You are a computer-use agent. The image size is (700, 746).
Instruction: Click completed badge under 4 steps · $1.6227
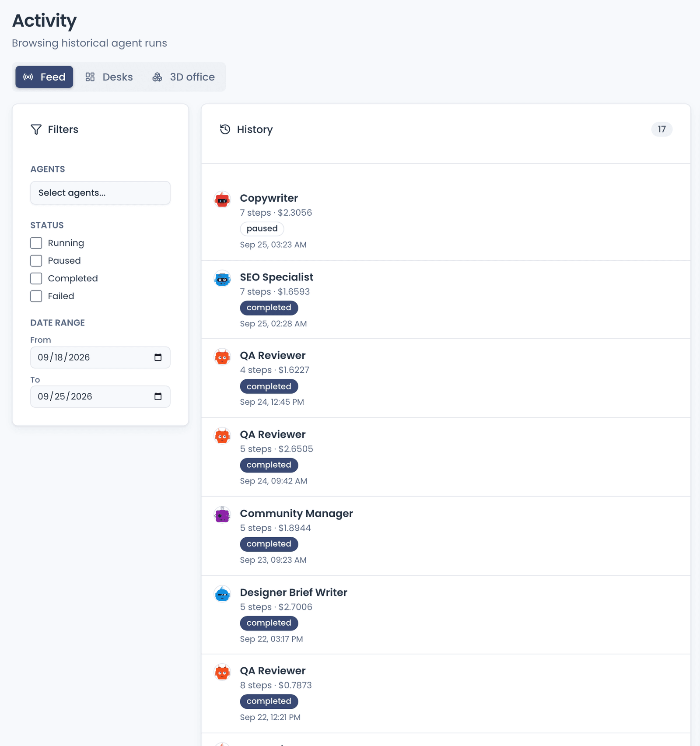(269, 386)
